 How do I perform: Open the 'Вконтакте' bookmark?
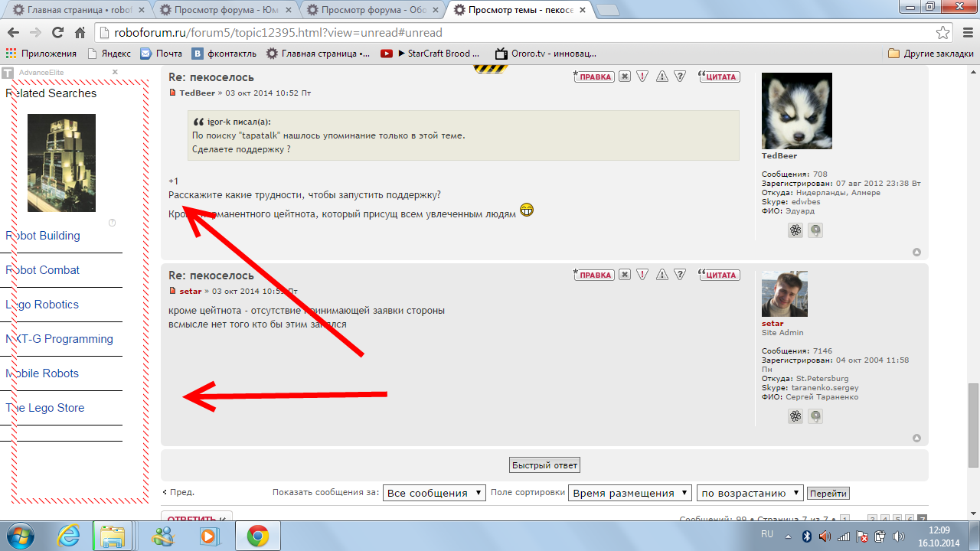(x=223, y=54)
